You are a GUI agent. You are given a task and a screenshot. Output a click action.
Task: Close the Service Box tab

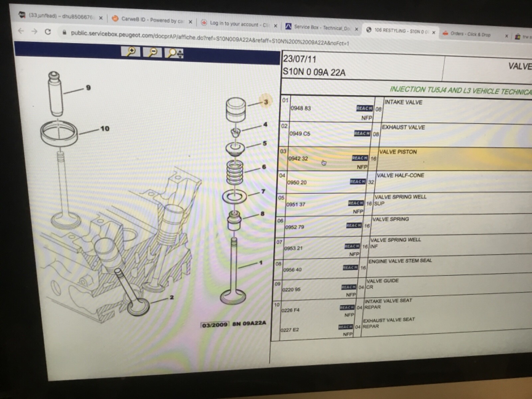(x=356, y=29)
